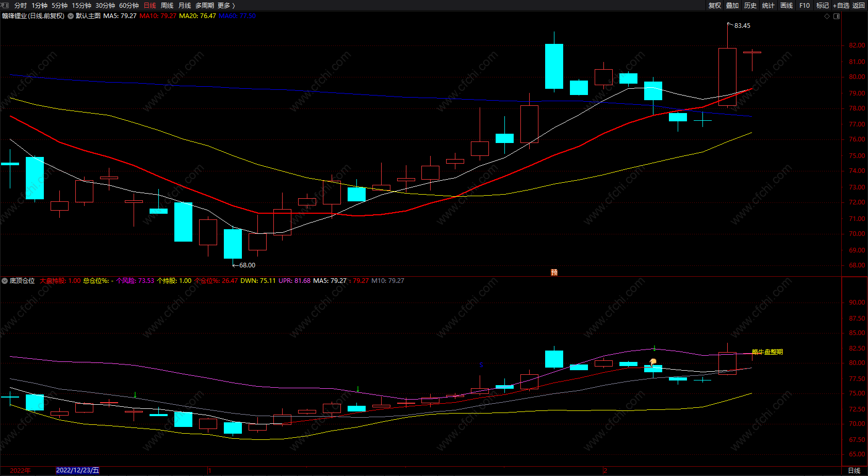
Task: Click 返回 to go back
Action: pyautogui.click(x=859, y=5)
